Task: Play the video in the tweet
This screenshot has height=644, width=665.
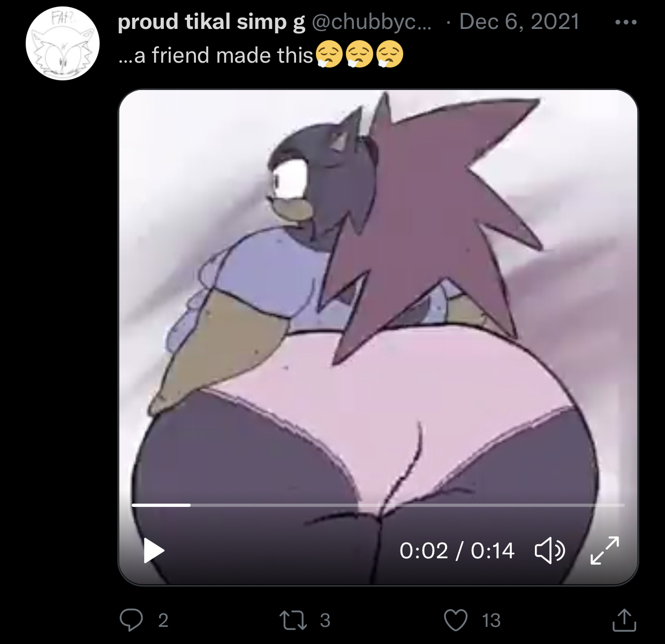Action: click(x=154, y=551)
